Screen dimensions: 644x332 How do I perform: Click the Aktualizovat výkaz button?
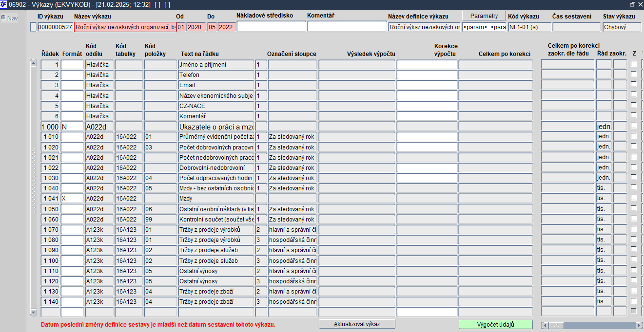point(357,324)
